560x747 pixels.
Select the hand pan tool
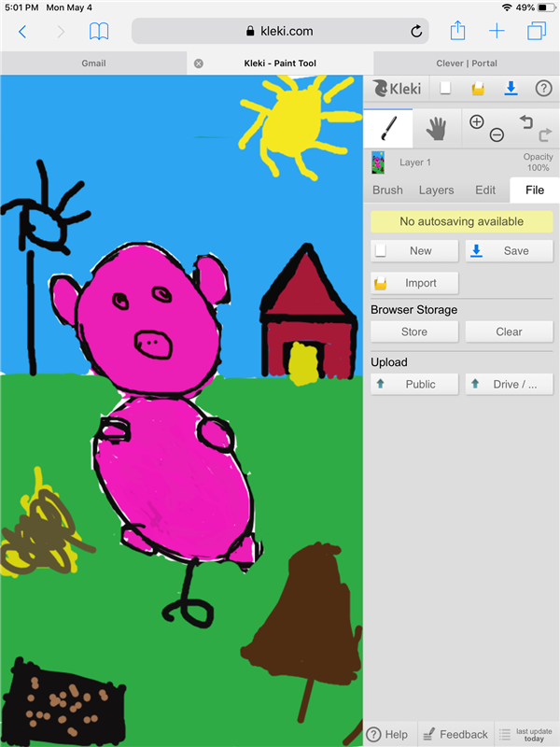(436, 129)
